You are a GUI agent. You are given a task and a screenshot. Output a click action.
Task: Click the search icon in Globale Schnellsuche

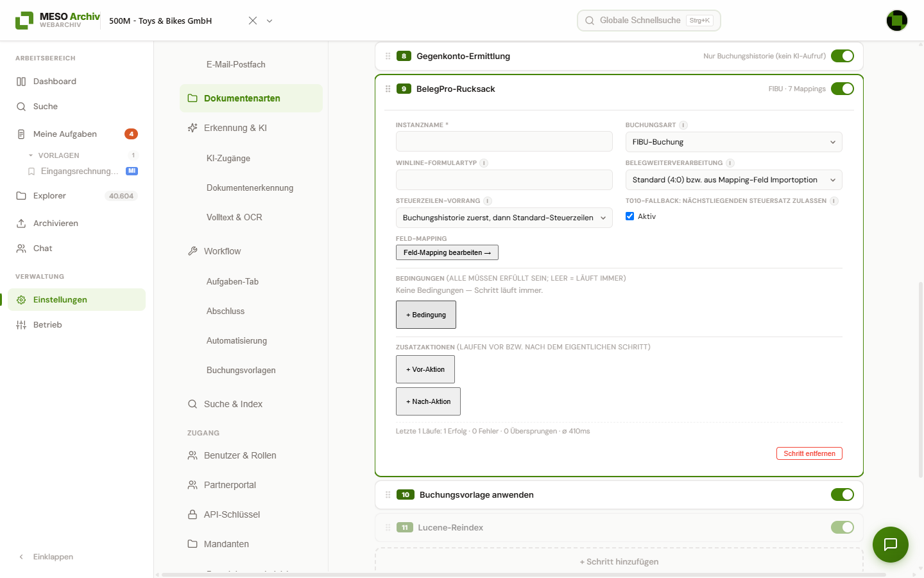[x=590, y=21]
